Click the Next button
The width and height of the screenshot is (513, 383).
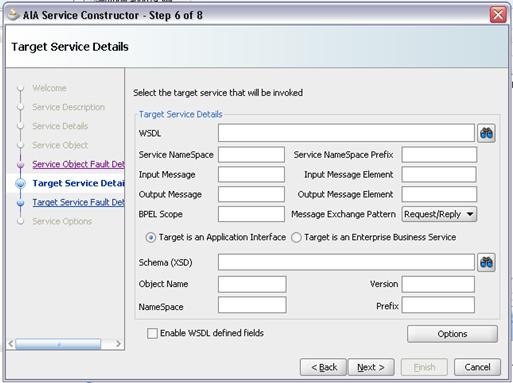point(371,367)
